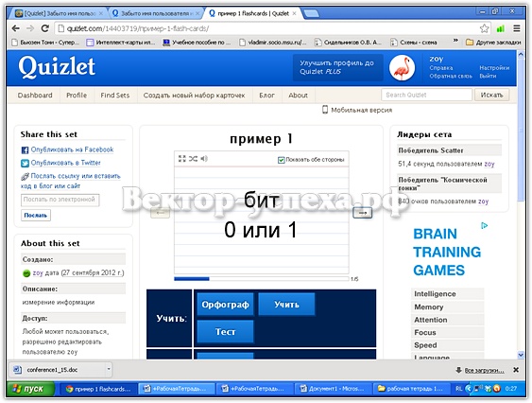Open the Chrome menu hamburger icon
Image resolution: width=532 pixels, height=403 pixels.
(x=517, y=28)
